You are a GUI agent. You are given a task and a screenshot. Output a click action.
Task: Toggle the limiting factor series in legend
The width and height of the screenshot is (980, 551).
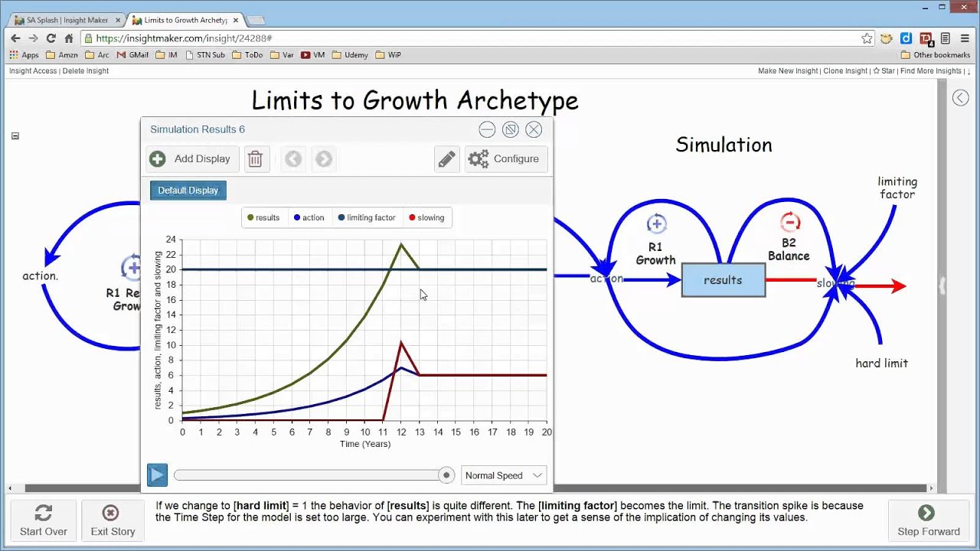pyautogui.click(x=367, y=218)
